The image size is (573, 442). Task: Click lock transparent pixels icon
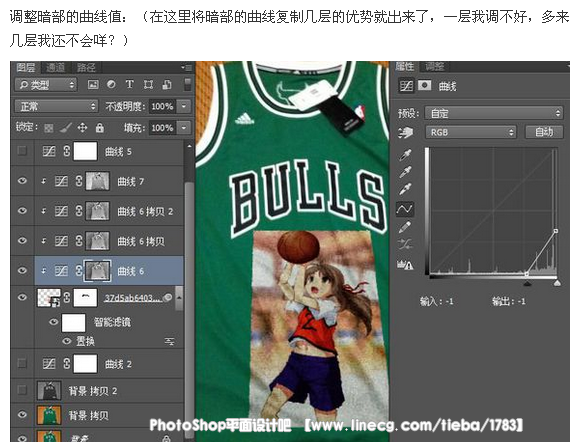tap(49, 128)
